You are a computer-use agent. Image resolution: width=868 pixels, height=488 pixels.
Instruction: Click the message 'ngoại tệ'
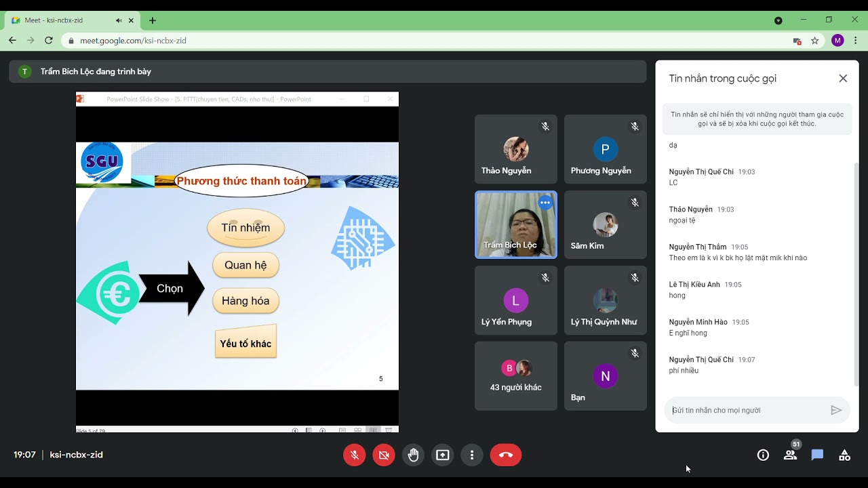[682, 220]
